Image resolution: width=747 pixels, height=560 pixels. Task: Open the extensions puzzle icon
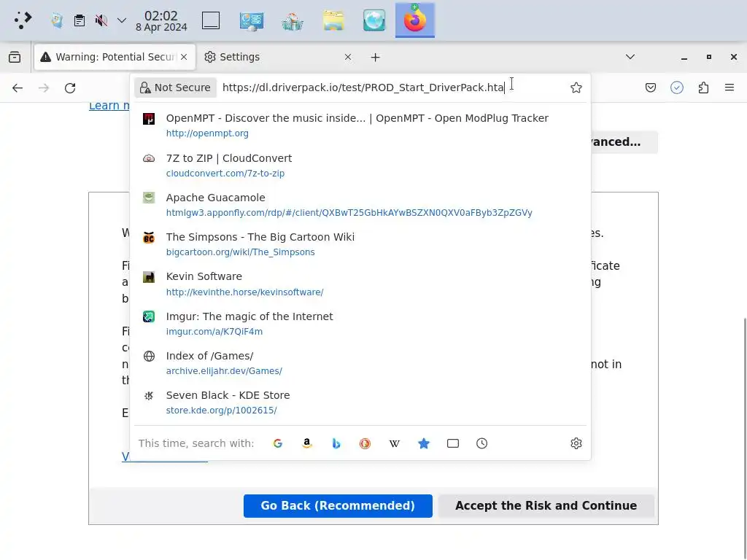point(703,87)
